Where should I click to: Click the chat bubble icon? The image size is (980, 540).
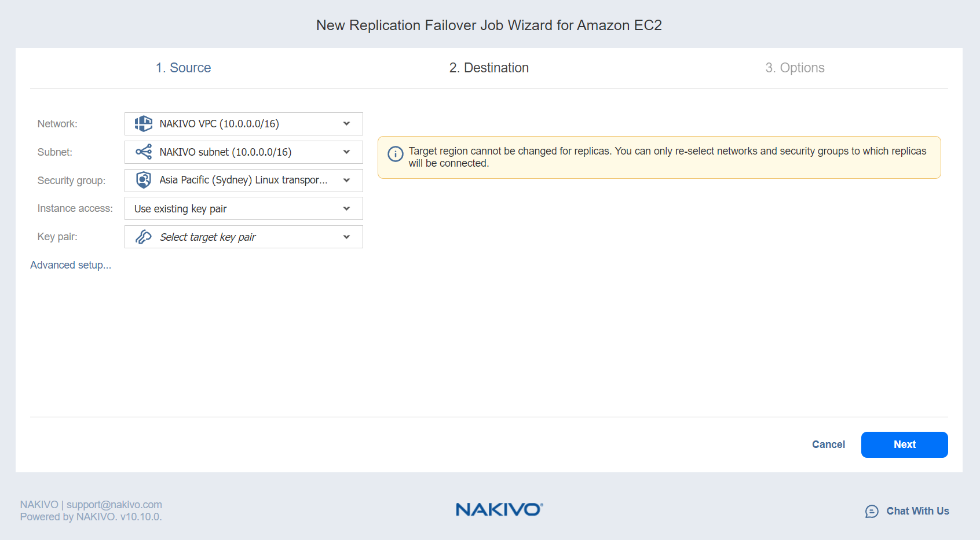click(x=872, y=511)
